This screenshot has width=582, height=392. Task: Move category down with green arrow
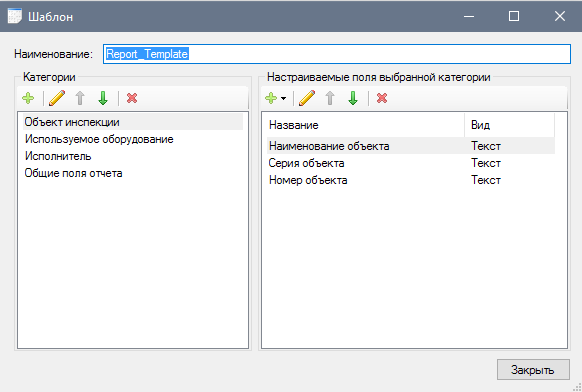(103, 98)
